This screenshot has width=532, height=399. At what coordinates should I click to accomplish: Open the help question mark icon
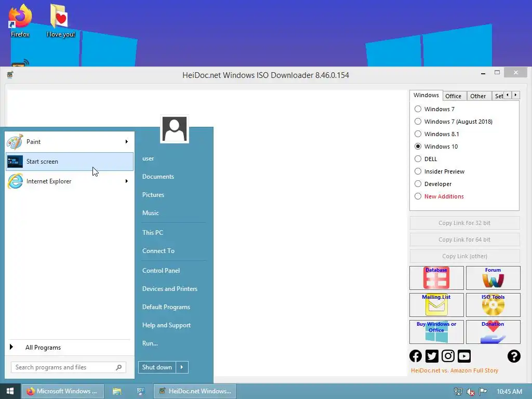(514, 356)
